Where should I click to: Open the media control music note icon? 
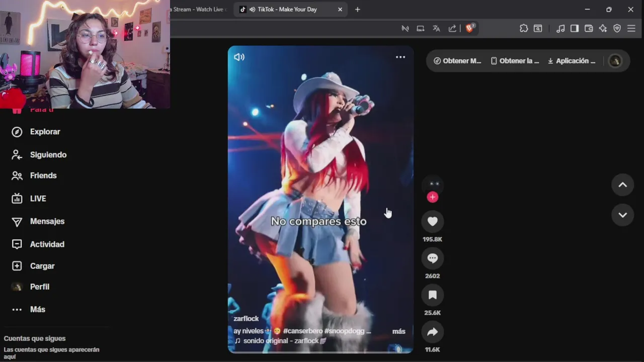[x=560, y=29]
